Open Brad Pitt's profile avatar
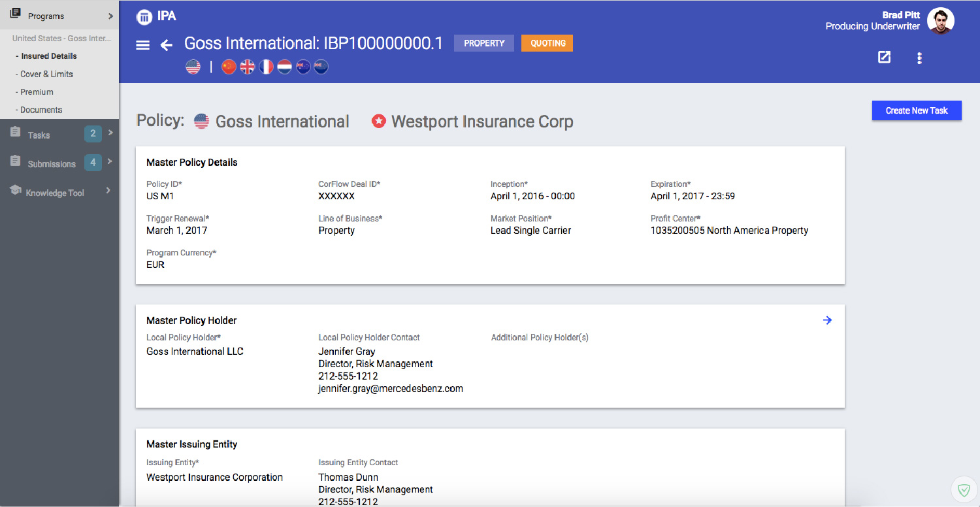This screenshot has height=507, width=980. tap(941, 20)
